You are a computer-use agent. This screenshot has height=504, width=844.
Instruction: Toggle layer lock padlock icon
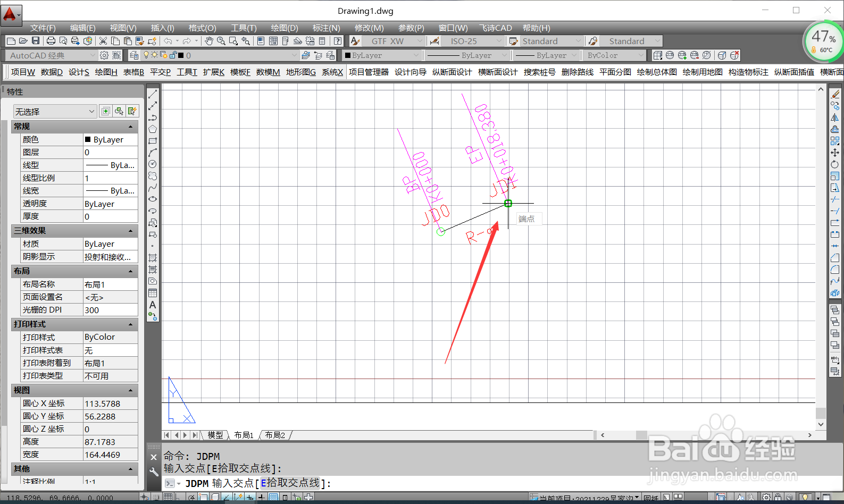pos(173,55)
